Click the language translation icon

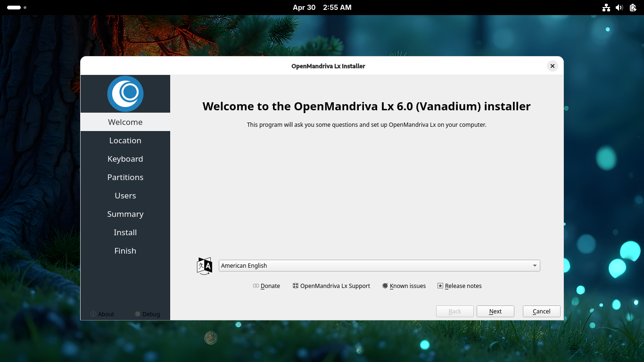pyautogui.click(x=205, y=266)
